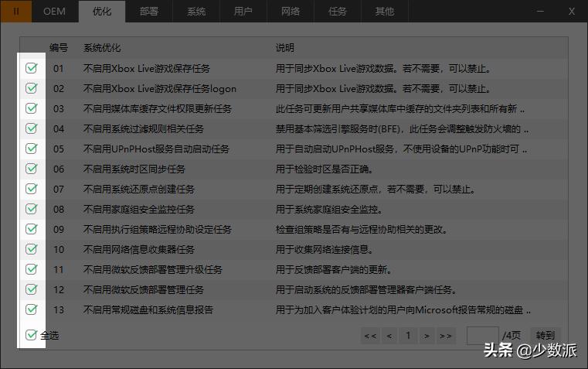
Task: Uncheck item 07 系统还原点 checkbox
Action: coord(31,189)
